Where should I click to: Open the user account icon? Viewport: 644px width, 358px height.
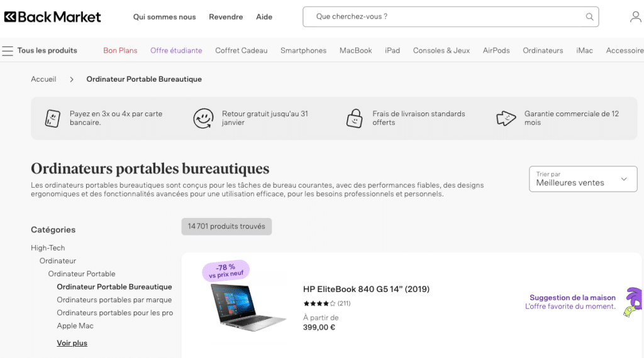coord(635,17)
